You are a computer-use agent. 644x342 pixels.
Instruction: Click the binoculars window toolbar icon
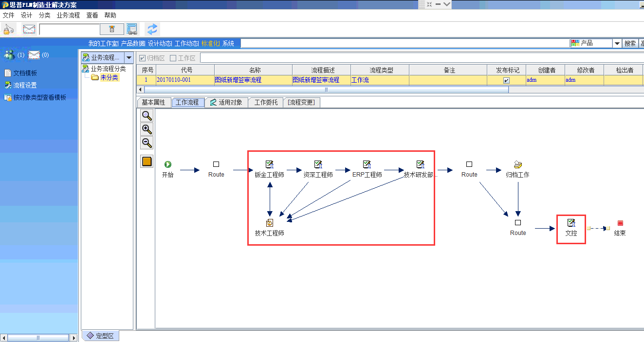click(132, 29)
